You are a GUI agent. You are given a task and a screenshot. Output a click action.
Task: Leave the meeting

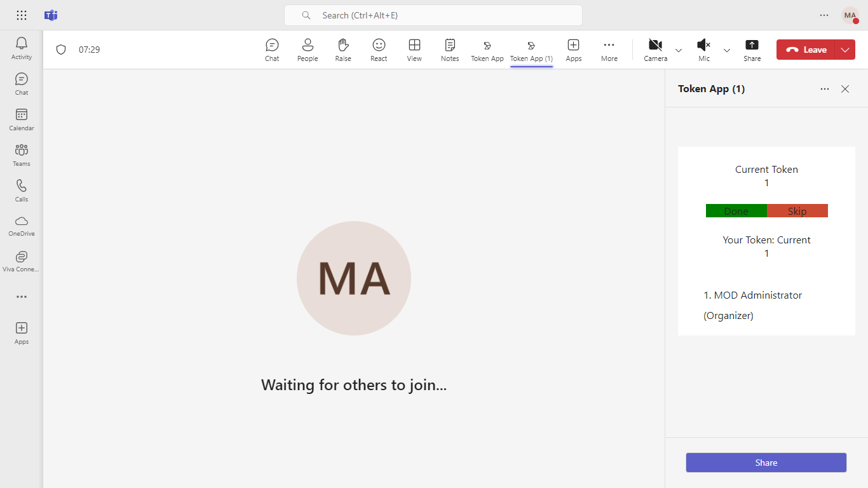point(807,50)
